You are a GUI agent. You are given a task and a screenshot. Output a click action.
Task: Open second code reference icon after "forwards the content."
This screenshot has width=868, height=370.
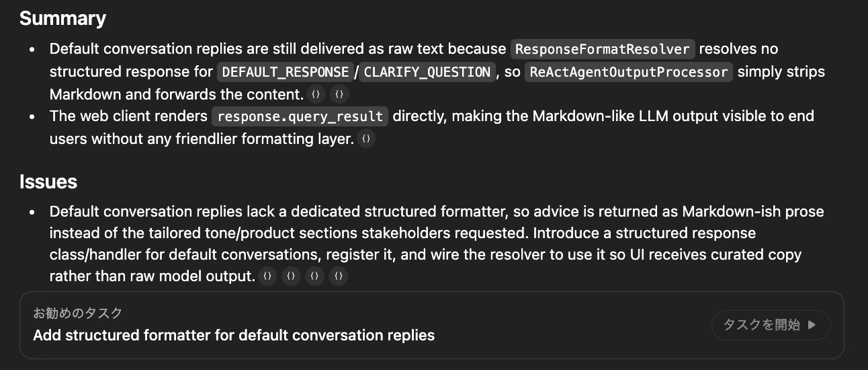[340, 94]
